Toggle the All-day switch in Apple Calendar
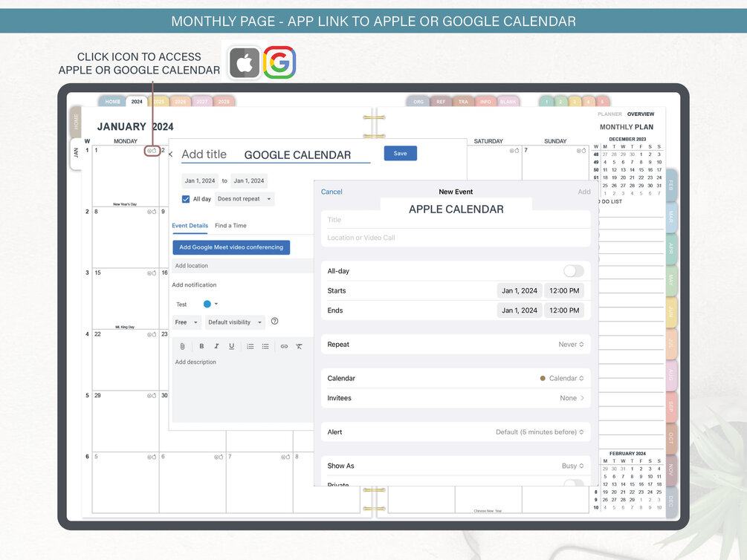The width and height of the screenshot is (747, 560). pos(574,271)
